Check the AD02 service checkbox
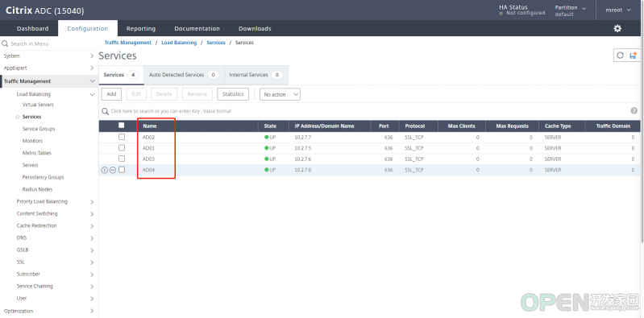644x318 pixels. 122,137
